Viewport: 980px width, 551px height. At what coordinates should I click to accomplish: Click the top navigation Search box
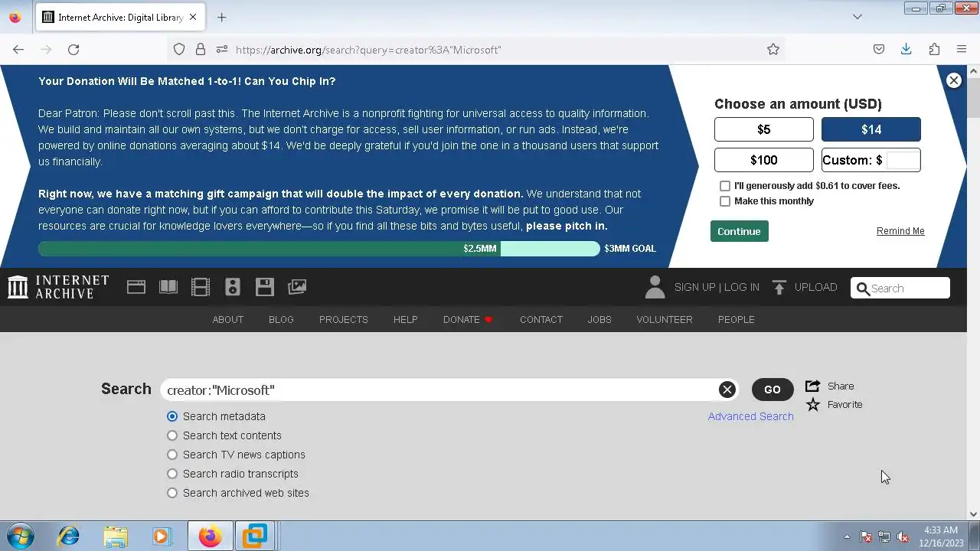900,288
